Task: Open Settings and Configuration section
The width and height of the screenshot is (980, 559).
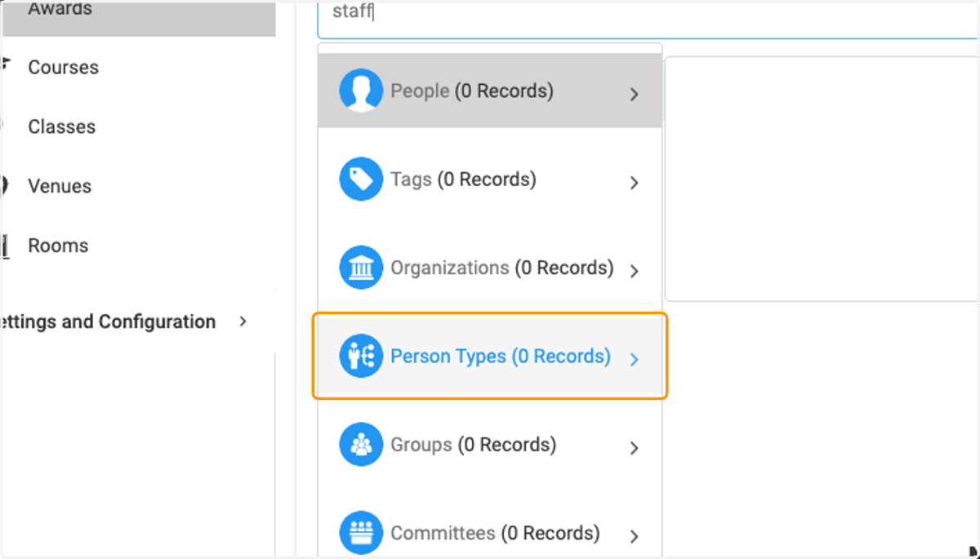Action: [x=108, y=322]
